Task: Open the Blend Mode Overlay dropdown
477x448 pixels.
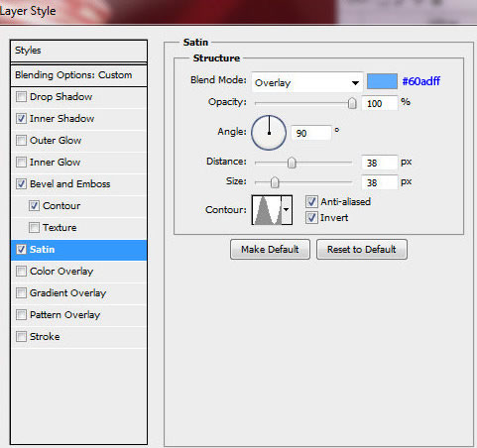Action: point(307,82)
